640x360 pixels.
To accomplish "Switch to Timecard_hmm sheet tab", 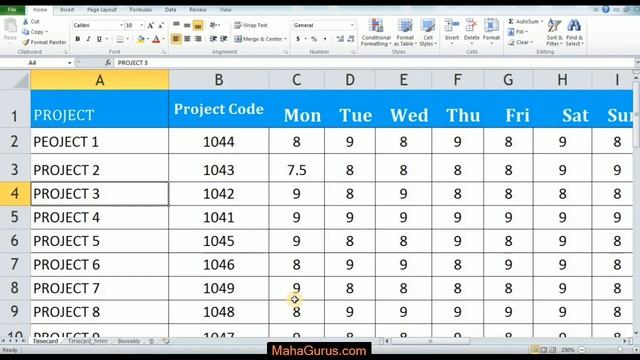I will 87,341.
